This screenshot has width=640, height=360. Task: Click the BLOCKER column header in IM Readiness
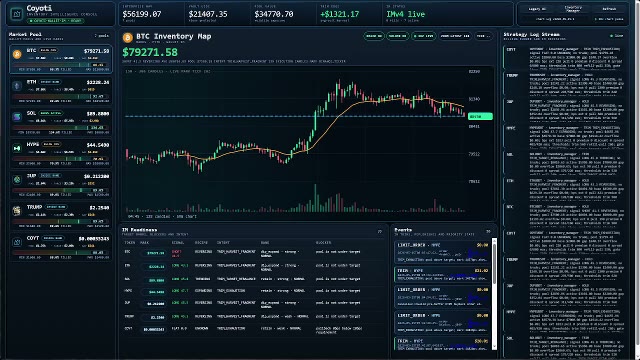(x=323, y=242)
